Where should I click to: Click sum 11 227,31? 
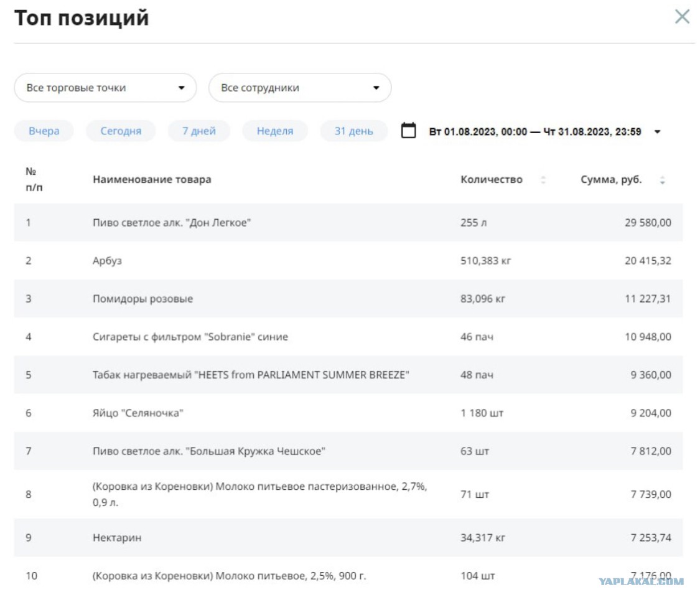[x=648, y=299]
